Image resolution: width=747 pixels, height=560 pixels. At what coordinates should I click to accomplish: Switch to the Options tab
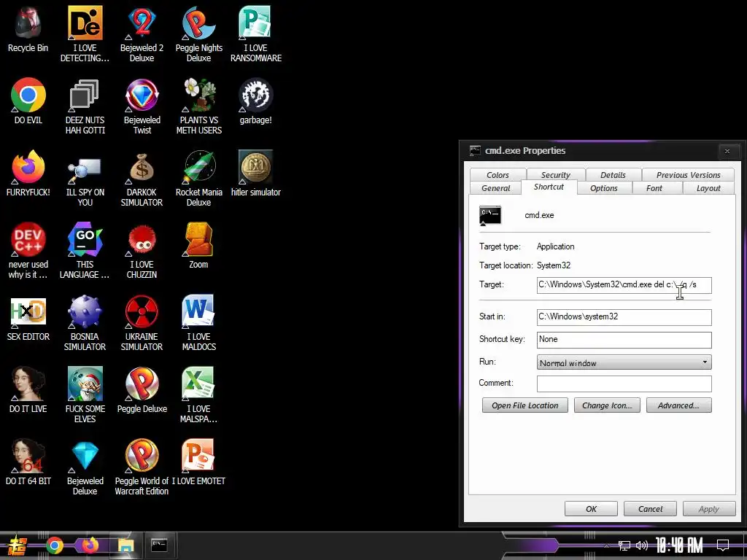tap(603, 188)
